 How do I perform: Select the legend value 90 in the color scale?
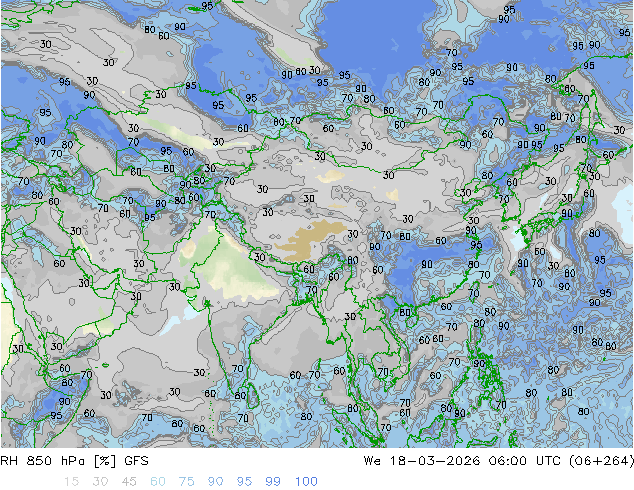215,482
